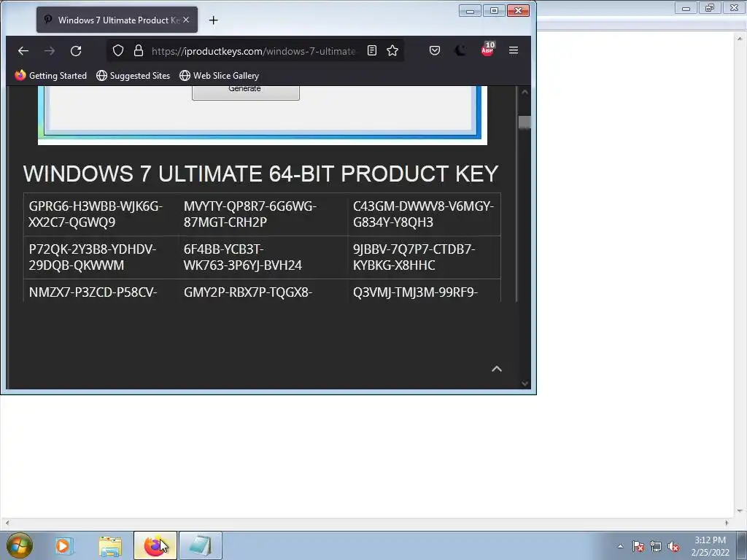Viewport: 747px width, 560px height.
Task: Open Getting Started bookmark
Action: 51,75
